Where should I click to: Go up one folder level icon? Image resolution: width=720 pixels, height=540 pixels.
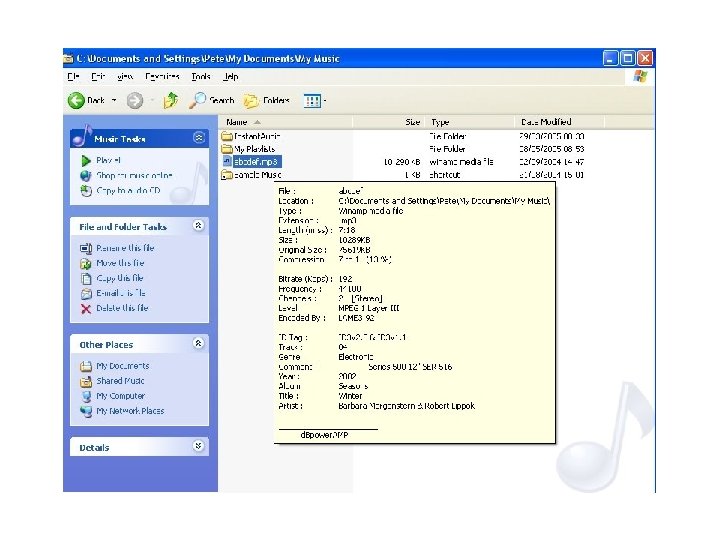(x=170, y=100)
